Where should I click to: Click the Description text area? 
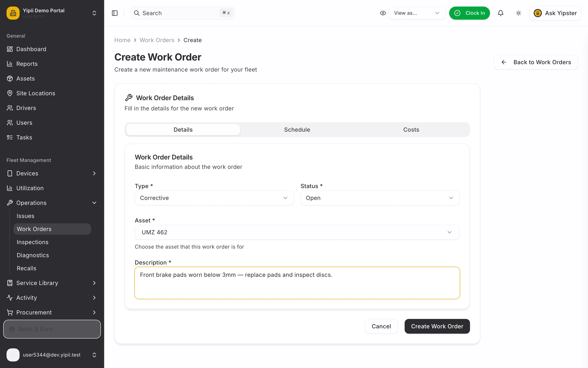[297, 283]
